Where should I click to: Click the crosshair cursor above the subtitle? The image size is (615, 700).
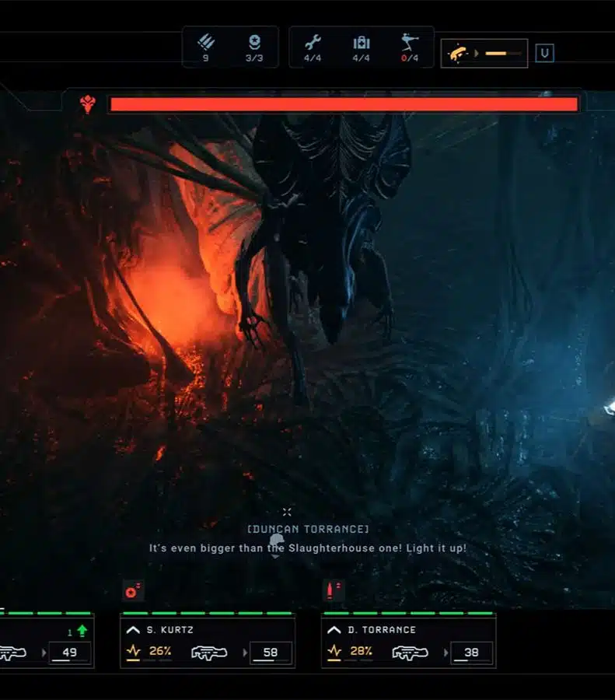point(287,512)
